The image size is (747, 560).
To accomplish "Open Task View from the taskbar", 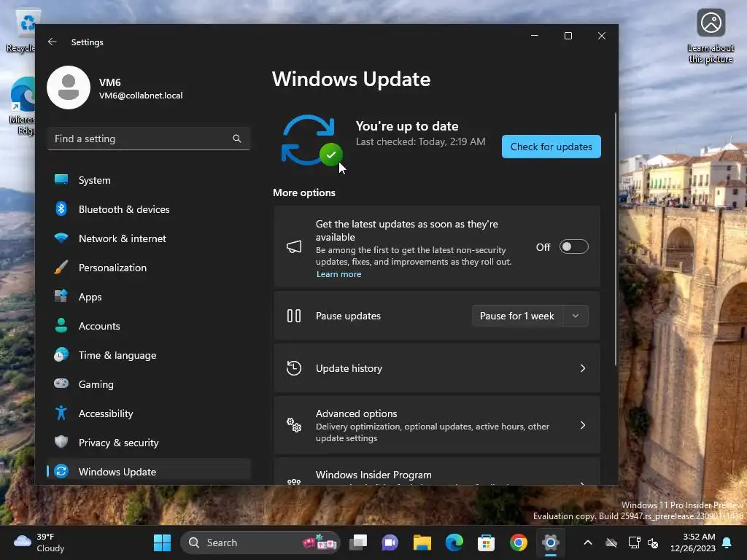I will pos(358,542).
